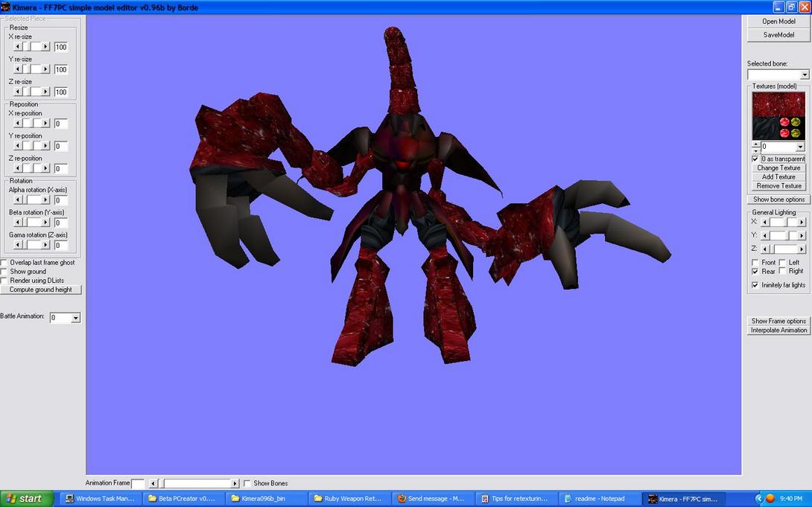Click the Add Texture button
This screenshot has height=507, width=812.
coord(778,177)
